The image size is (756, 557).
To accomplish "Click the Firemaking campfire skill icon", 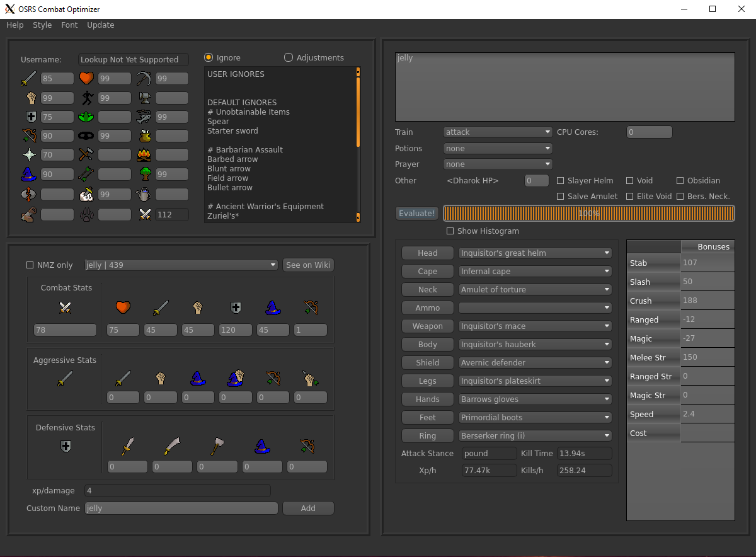I will [x=144, y=154].
